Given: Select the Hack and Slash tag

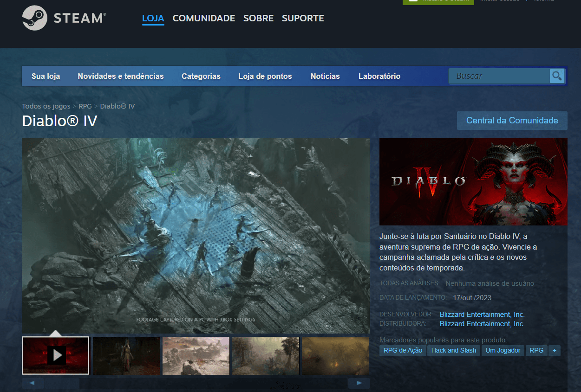Looking at the screenshot, I should tap(453, 350).
